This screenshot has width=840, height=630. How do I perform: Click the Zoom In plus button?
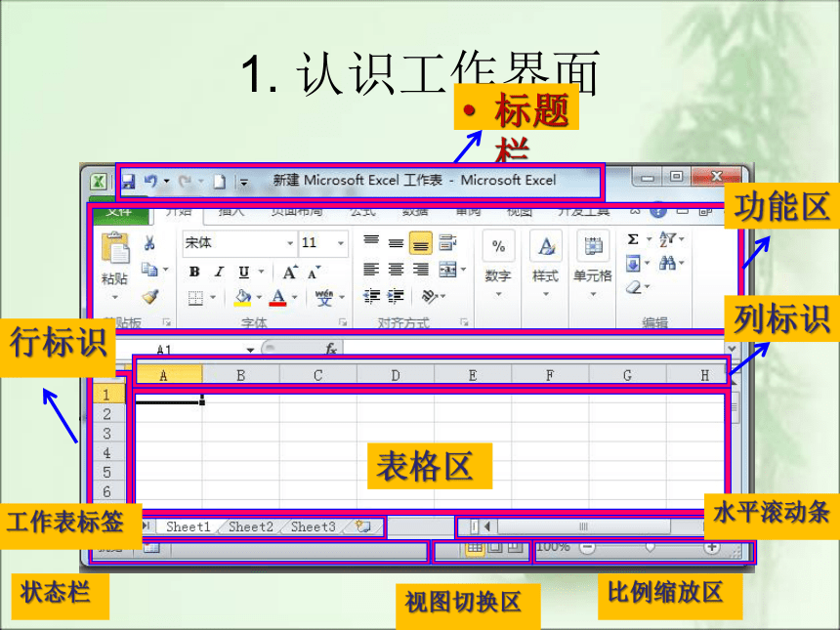click(x=712, y=548)
